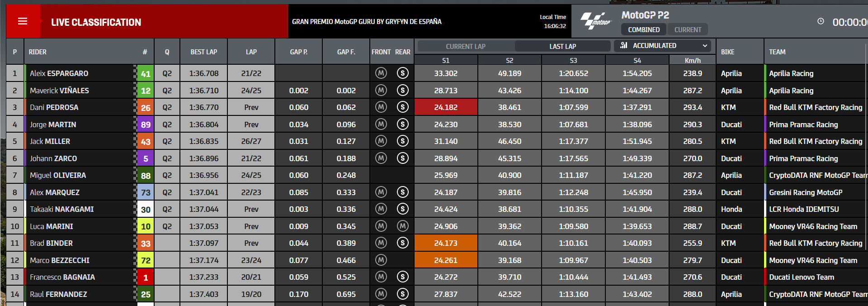
Task: Select rider Miguel OLIVEIRA
Action: 58,175
